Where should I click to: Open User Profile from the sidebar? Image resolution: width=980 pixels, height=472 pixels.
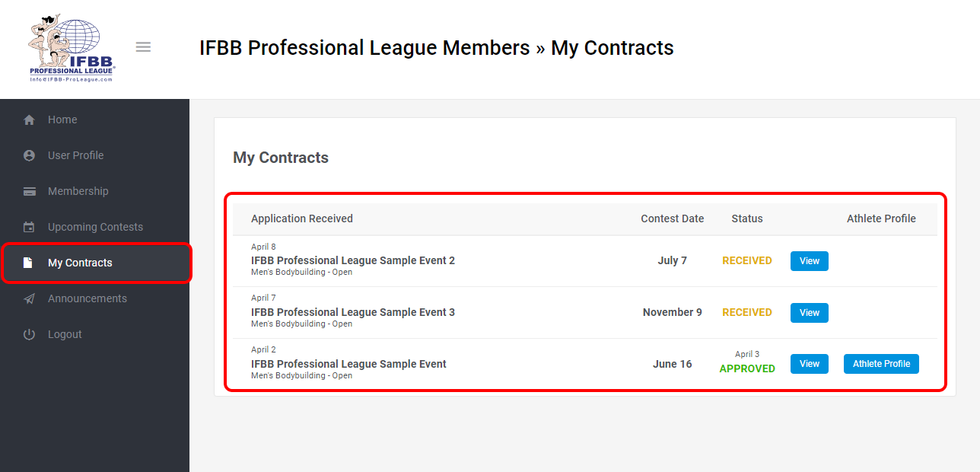pyautogui.click(x=75, y=155)
